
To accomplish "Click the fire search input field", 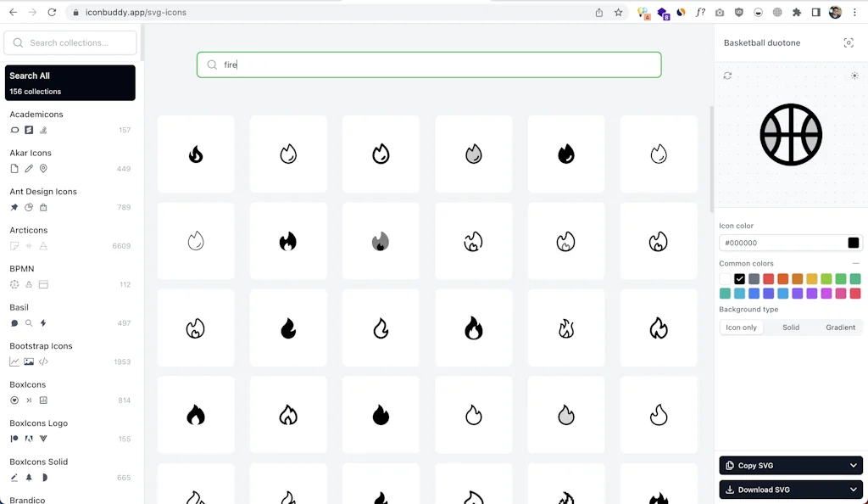I will pos(429,64).
